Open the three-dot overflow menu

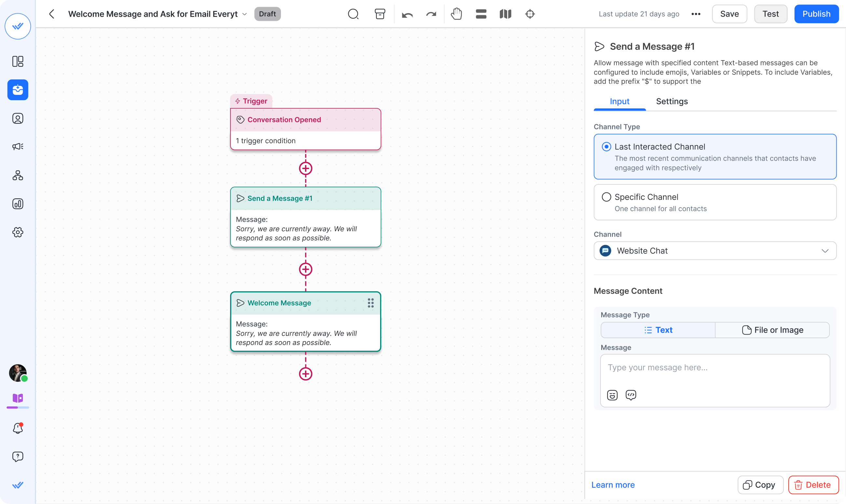[696, 14]
